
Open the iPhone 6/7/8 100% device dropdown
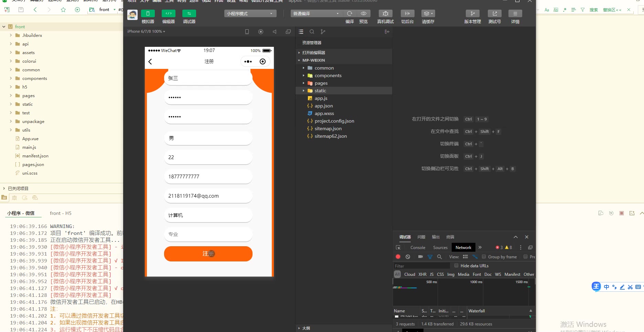coord(146,31)
